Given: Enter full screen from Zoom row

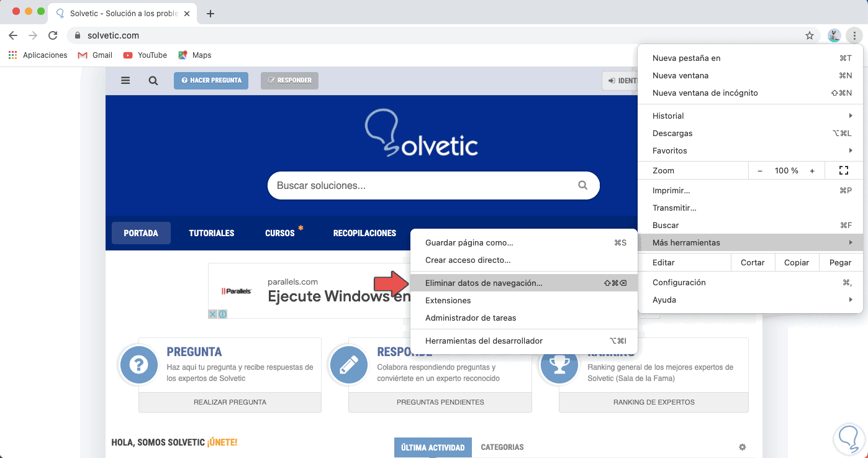Looking at the screenshot, I should pyautogui.click(x=843, y=170).
